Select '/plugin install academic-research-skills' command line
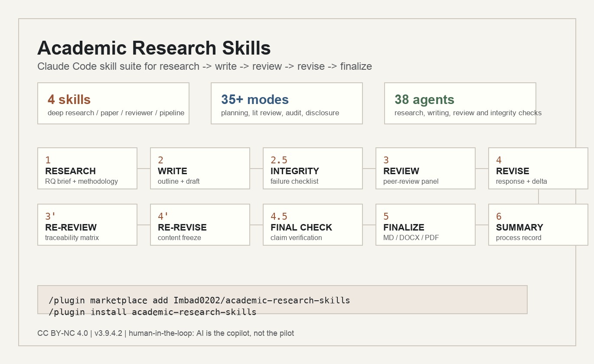 (153, 312)
